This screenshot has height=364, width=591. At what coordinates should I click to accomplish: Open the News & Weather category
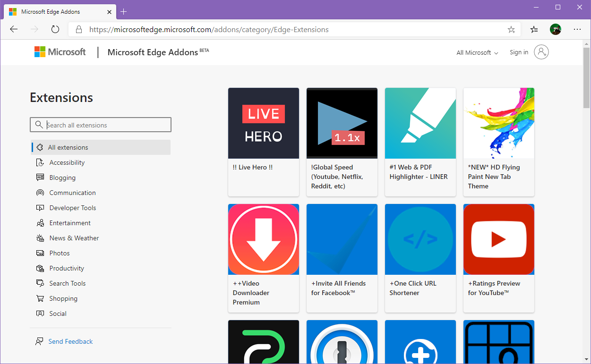tap(74, 238)
